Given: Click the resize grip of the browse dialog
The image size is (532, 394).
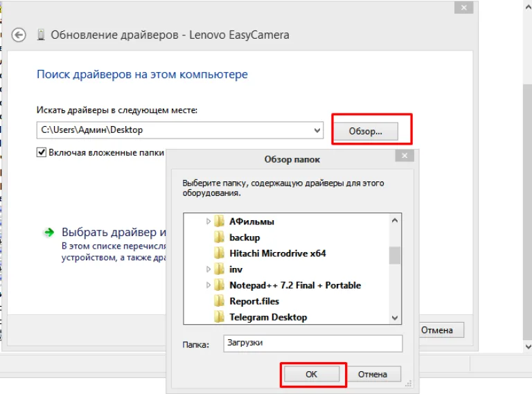Looking at the screenshot, I should pos(408,384).
